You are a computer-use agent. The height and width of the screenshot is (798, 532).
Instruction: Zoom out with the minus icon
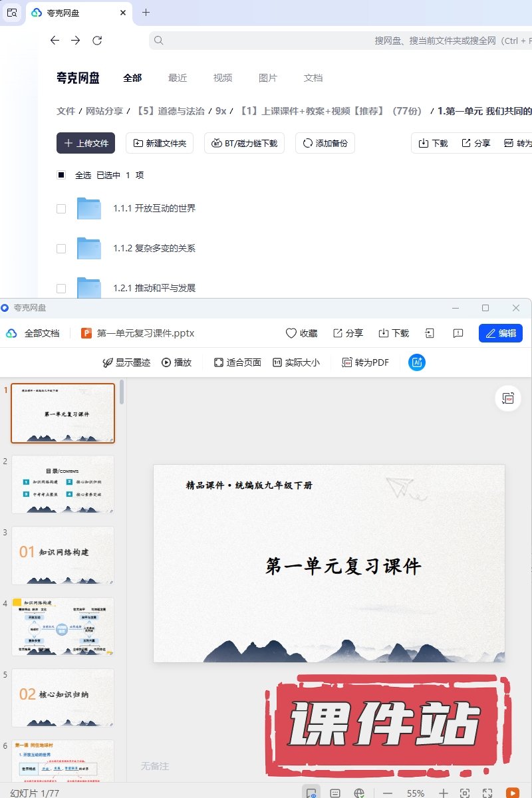[x=388, y=793]
